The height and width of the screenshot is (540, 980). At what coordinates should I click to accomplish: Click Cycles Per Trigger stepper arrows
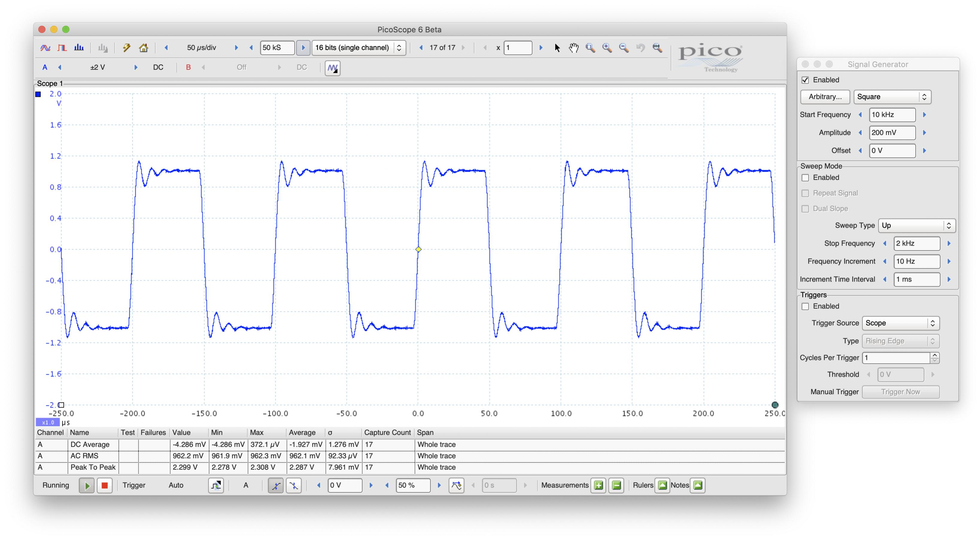click(x=935, y=358)
